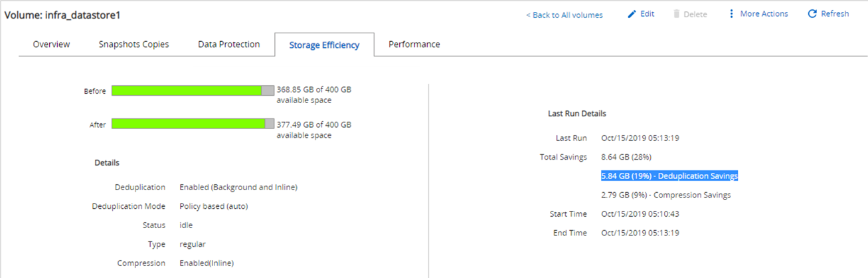Click the Last Run date value
Viewport: 868px width, 278px height.
[x=640, y=138]
